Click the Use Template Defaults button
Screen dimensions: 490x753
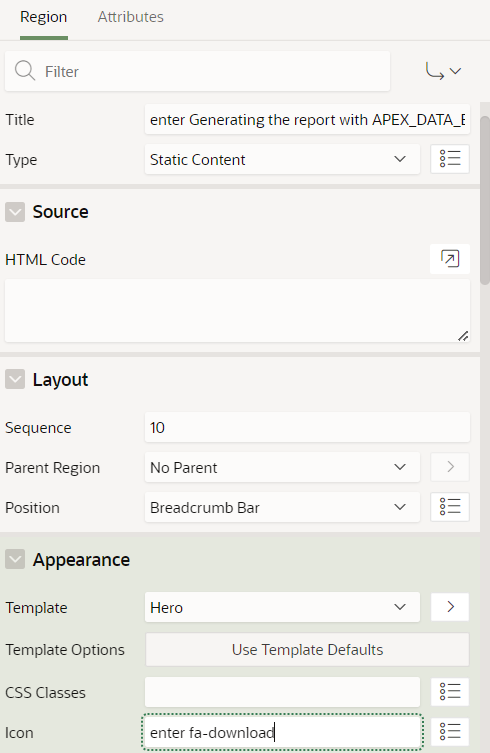pyautogui.click(x=307, y=650)
